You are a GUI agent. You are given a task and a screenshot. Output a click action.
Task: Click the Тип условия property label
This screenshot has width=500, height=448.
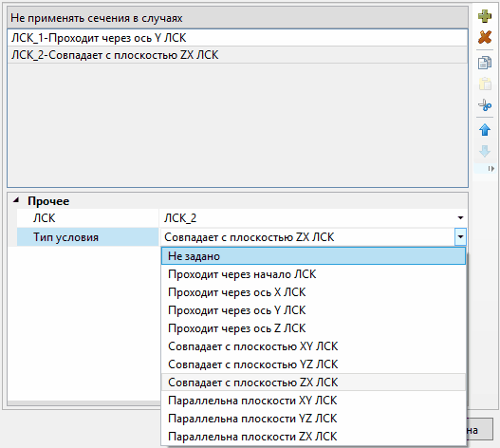pyautogui.click(x=65, y=237)
